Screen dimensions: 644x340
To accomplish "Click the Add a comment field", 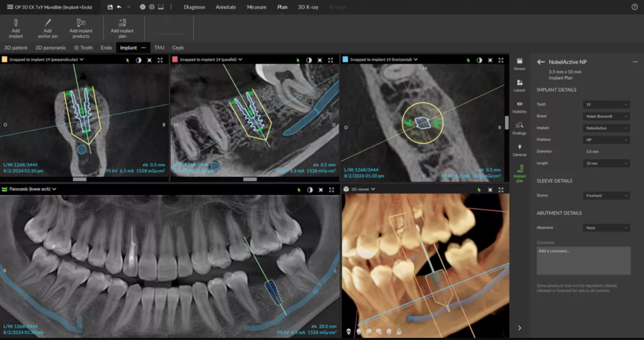I will pyautogui.click(x=583, y=260).
